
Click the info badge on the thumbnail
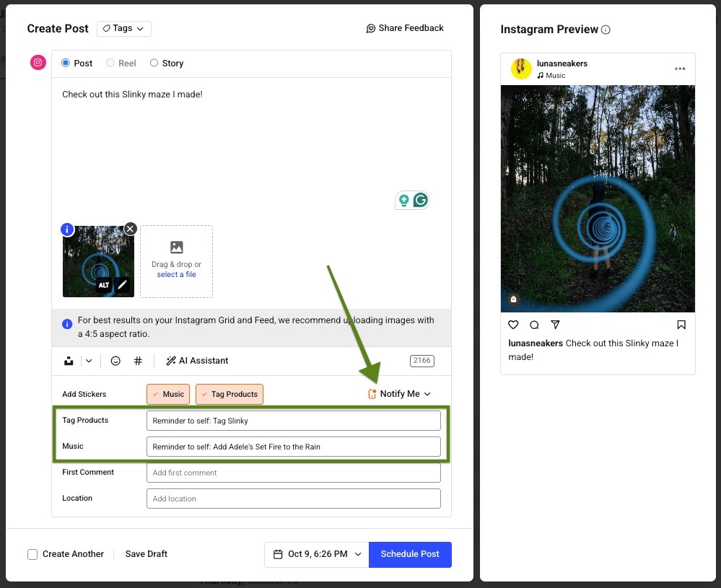(67, 229)
